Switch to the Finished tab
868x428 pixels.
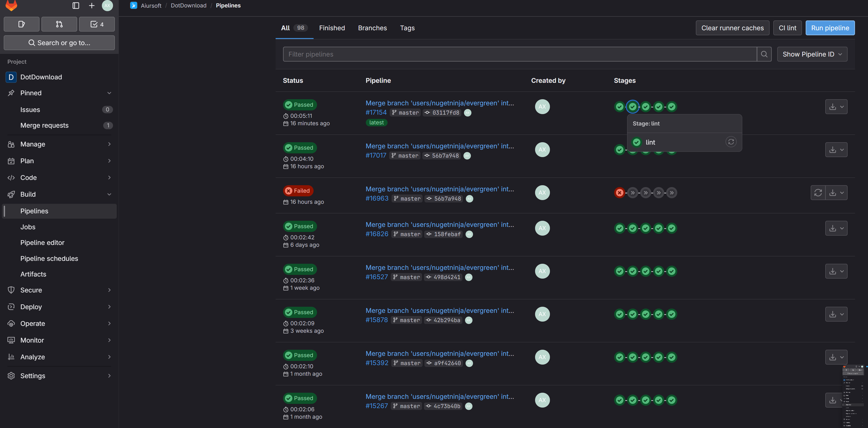[x=332, y=28]
